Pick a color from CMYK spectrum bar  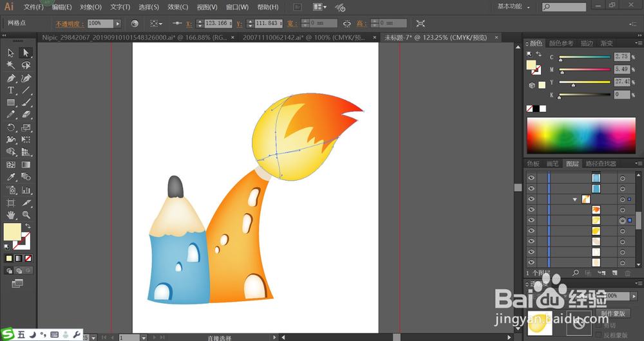(581, 136)
